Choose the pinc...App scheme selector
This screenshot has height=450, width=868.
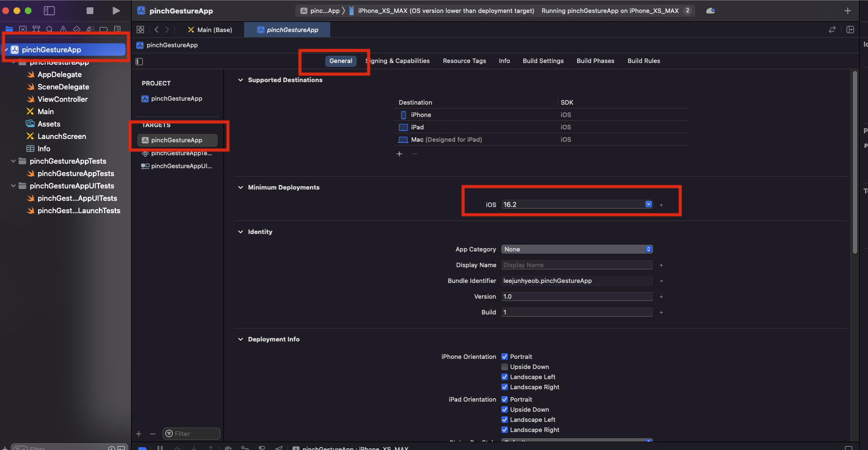(320, 11)
